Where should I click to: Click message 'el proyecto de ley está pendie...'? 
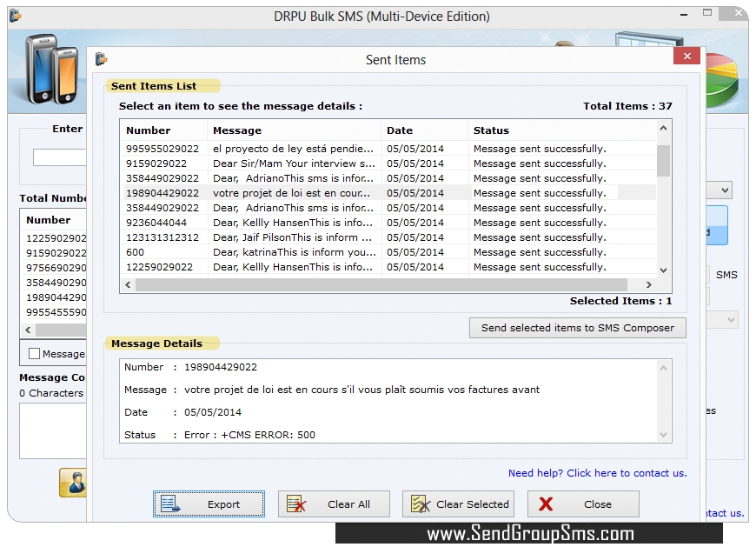[293, 149]
